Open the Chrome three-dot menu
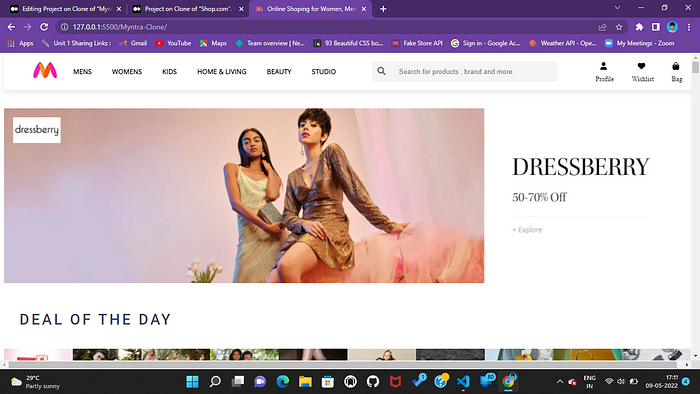The width and height of the screenshot is (700, 394). [x=689, y=27]
